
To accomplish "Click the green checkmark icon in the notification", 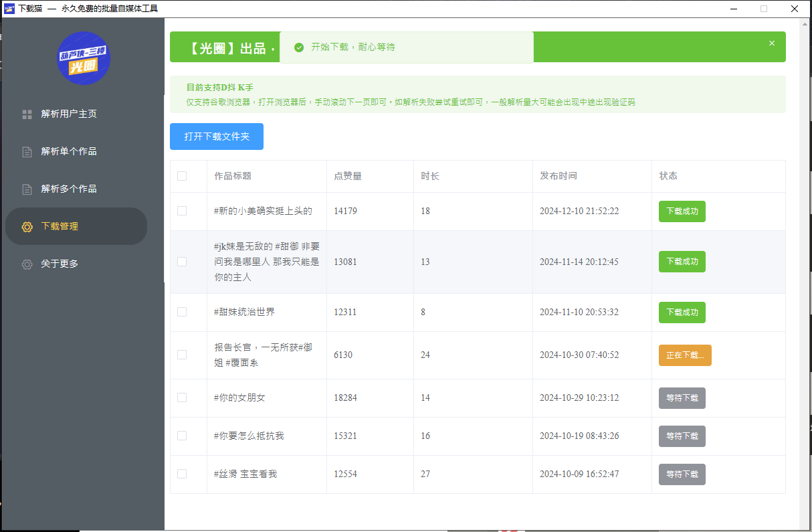I will pos(299,48).
